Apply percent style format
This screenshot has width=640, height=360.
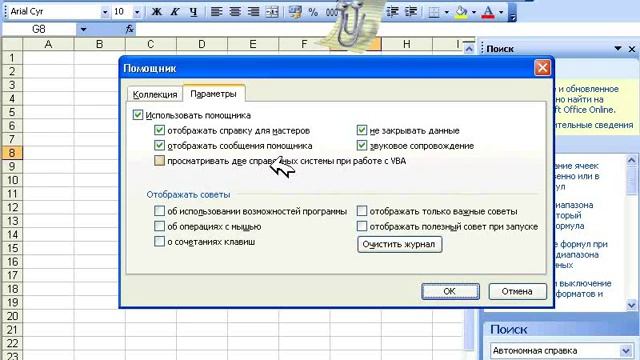(x=313, y=12)
